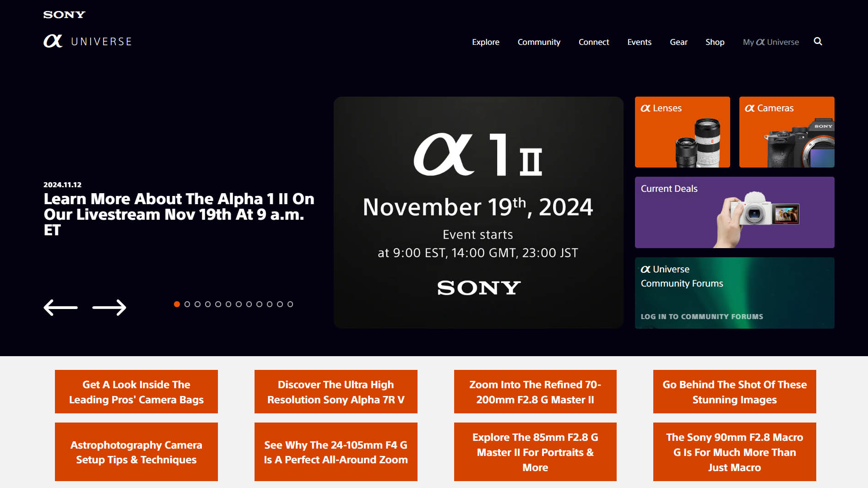Select the seventh carousel dot
868x488 pixels.
click(239, 304)
